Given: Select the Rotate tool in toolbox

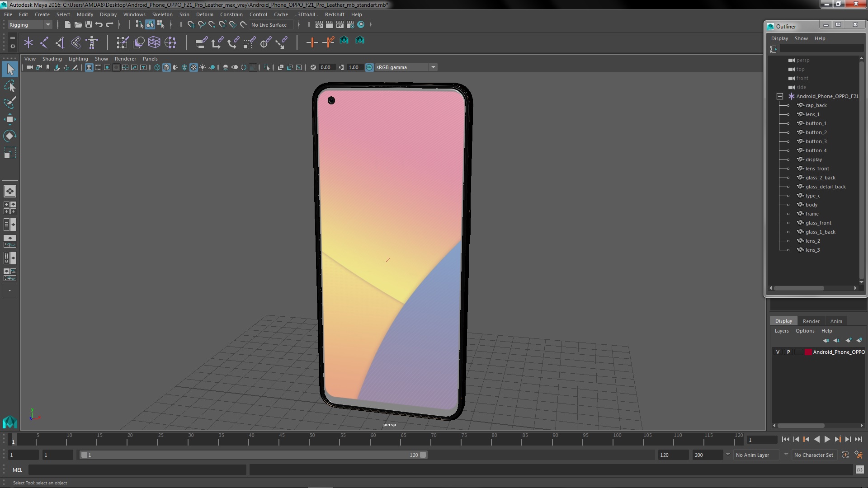Looking at the screenshot, I should pyautogui.click(x=9, y=136).
